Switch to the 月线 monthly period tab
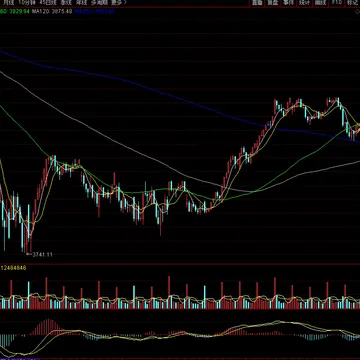This screenshot has width=360, height=360. [8, 2]
